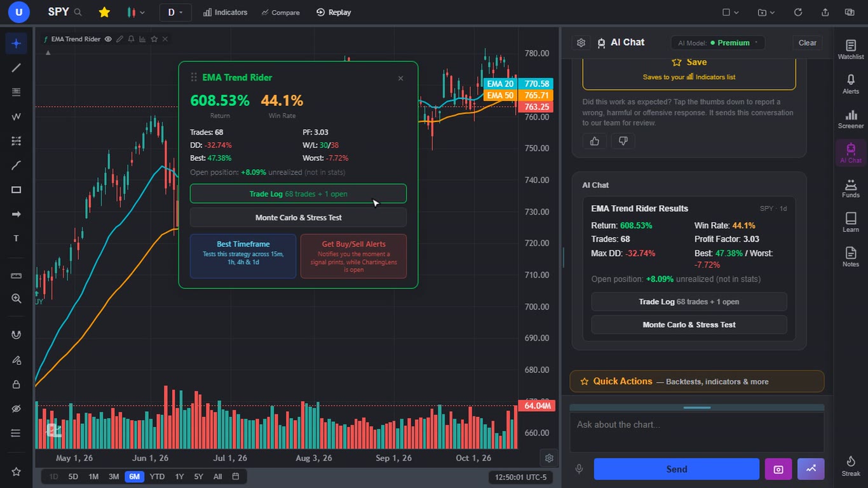Open the Screener sidebar panel
The height and width of the screenshot is (488, 868).
pyautogui.click(x=851, y=119)
